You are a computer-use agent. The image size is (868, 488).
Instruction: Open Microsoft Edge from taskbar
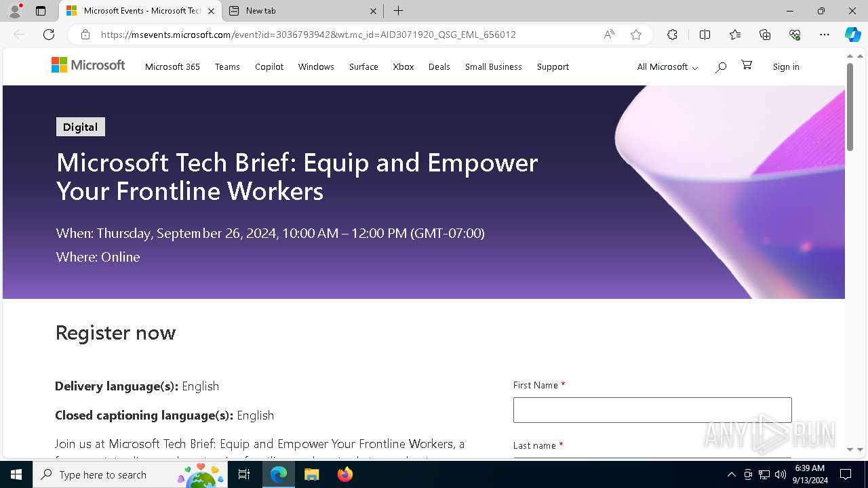click(279, 474)
